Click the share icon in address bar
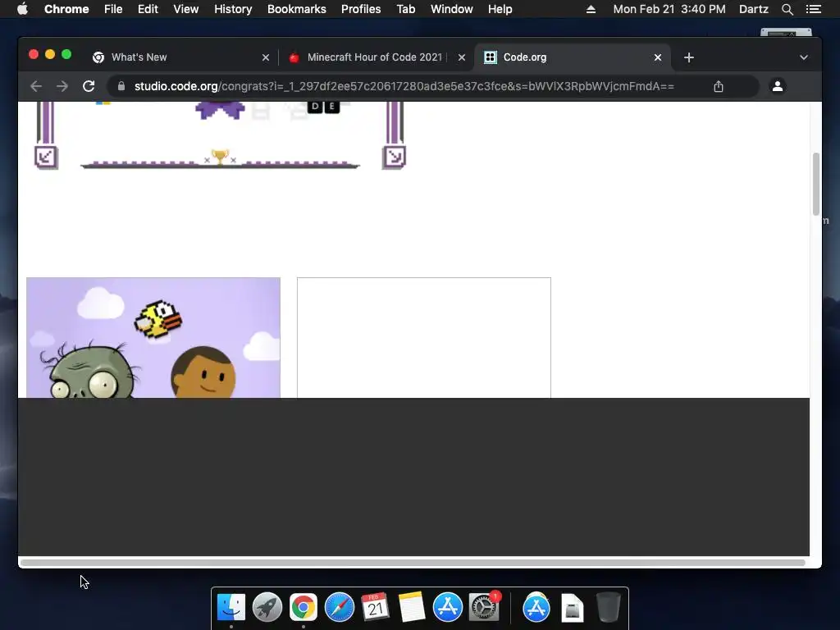 719,86
